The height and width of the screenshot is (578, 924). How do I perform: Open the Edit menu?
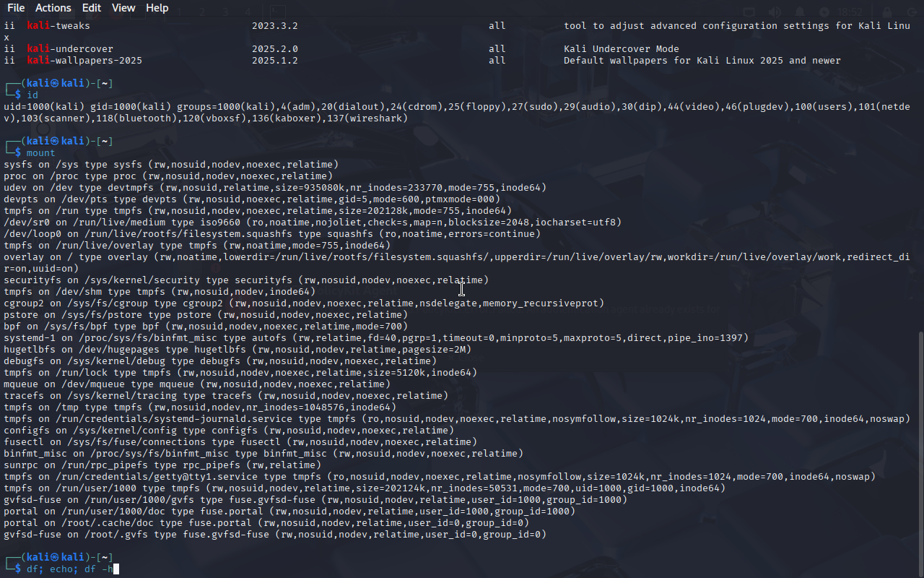(92, 8)
